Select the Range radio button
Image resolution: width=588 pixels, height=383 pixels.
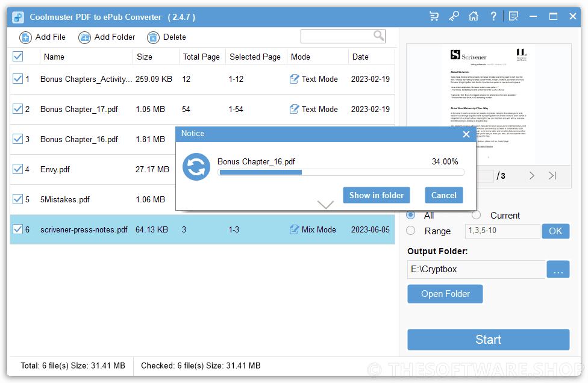(x=411, y=231)
